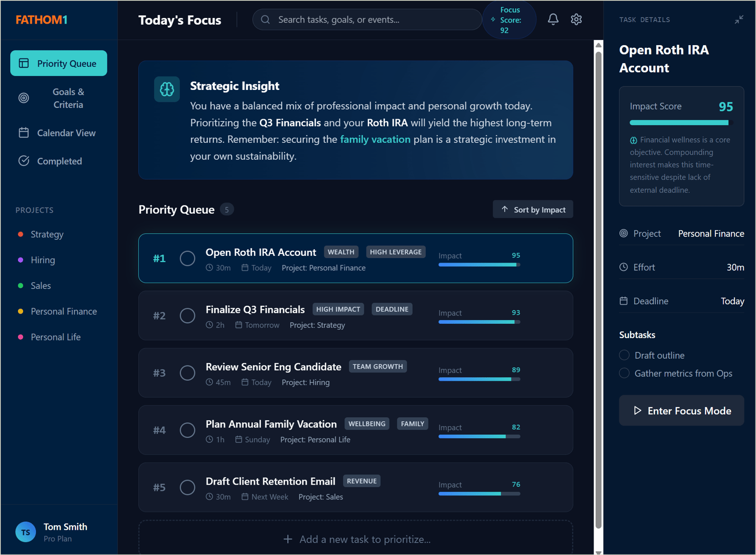Select the Personal Finance project
Image resolution: width=756 pixels, height=555 pixels.
tap(63, 311)
